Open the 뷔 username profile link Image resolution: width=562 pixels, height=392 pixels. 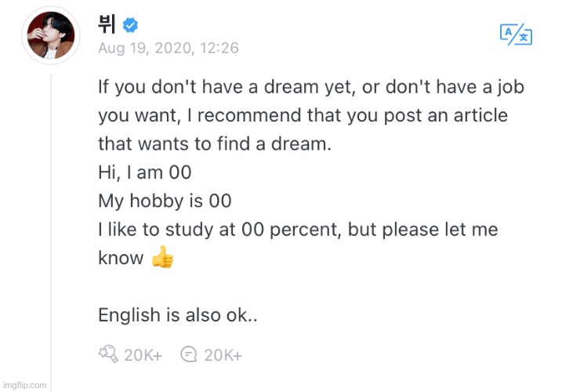point(107,27)
